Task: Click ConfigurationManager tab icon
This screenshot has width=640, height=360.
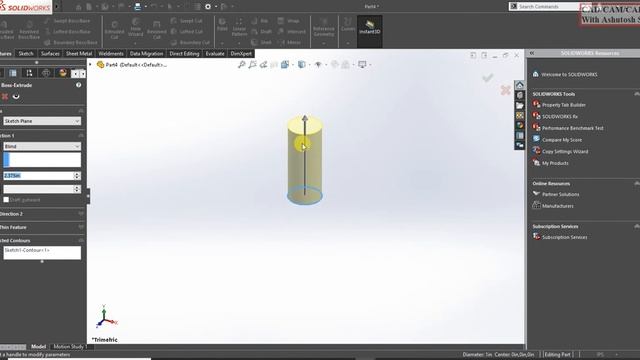Action: tap(29, 73)
